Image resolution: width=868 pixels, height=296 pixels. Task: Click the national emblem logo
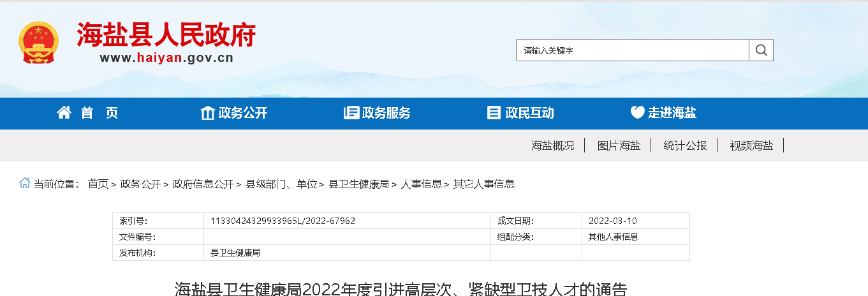tap(39, 43)
